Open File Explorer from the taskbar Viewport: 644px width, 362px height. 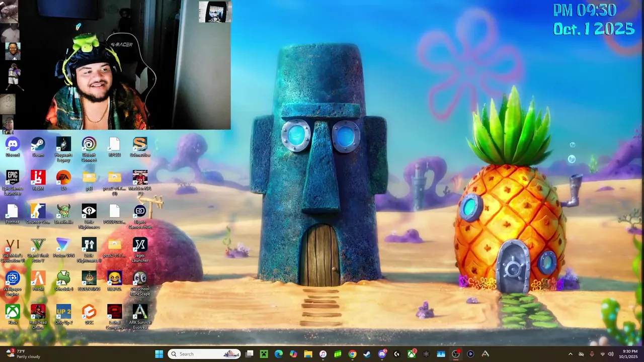coord(308,354)
